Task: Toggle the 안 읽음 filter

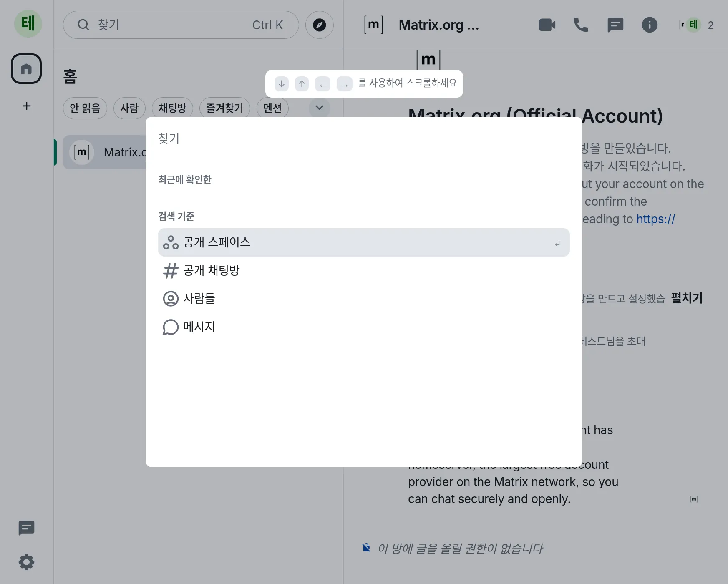Action: [x=85, y=108]
